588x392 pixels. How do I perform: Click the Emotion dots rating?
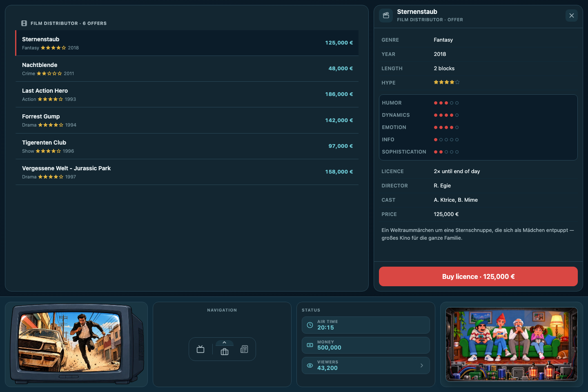pyautogui.click(x=446, y=127)
